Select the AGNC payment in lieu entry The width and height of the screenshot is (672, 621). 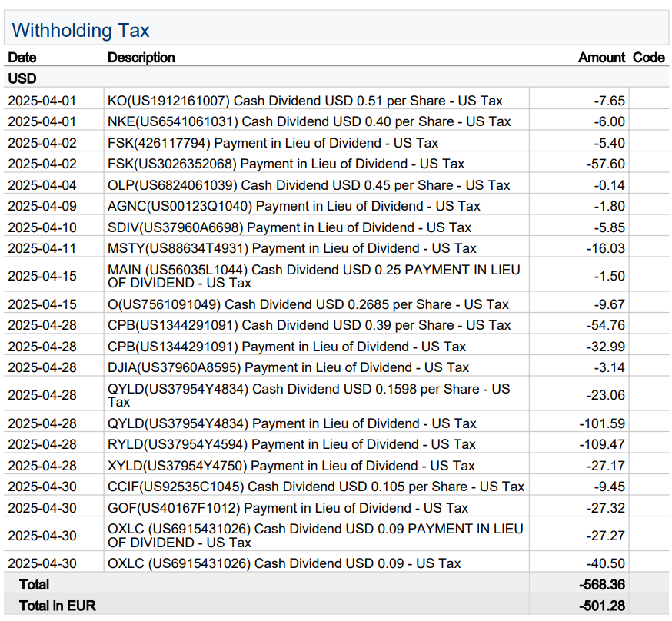[294, 206]
